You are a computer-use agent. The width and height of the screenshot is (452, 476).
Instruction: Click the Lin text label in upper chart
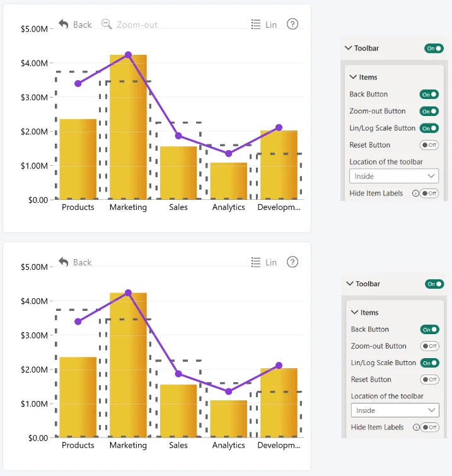tap(271, 25)
